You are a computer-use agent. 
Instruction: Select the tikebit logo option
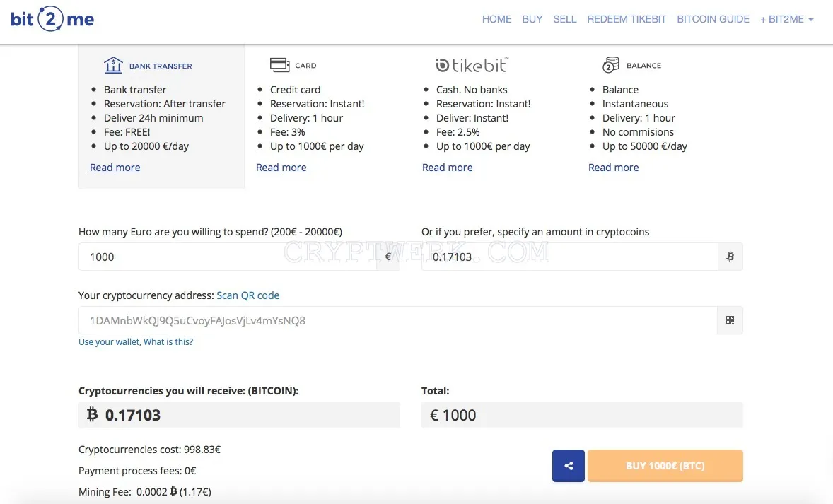[x=472, y=65]
